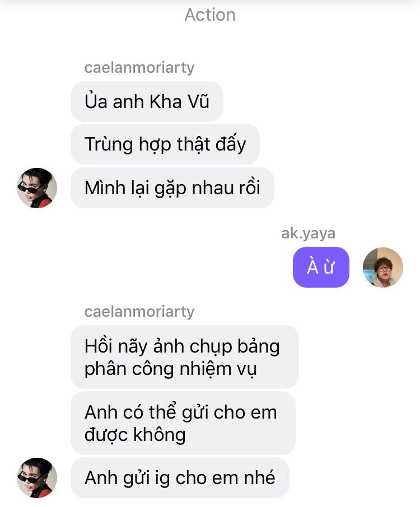Open caelanmoriarty username above "Hồi nãy ảnh chụp" message
Image resolution: width=420 pixels, height=507 pixels.
pyautogui.click(x=139, y=312)
